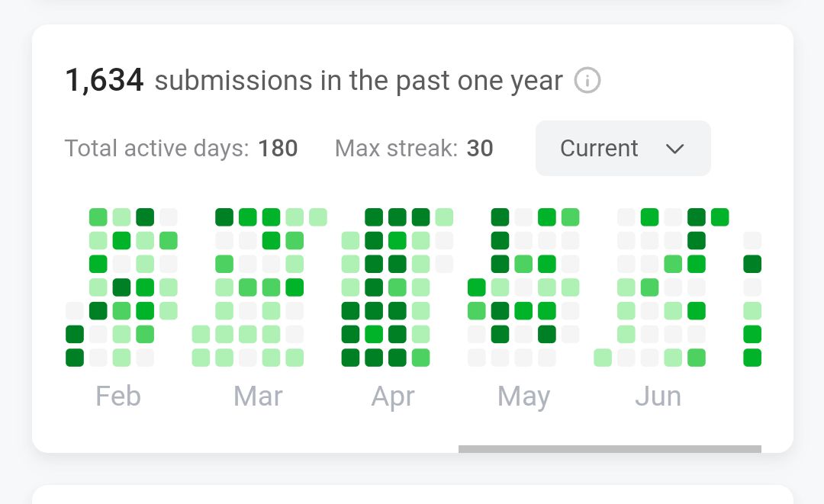The height and width of the screenshot is (504, 824).
Task: Click the Jun month label
Action: pos(658,396)
